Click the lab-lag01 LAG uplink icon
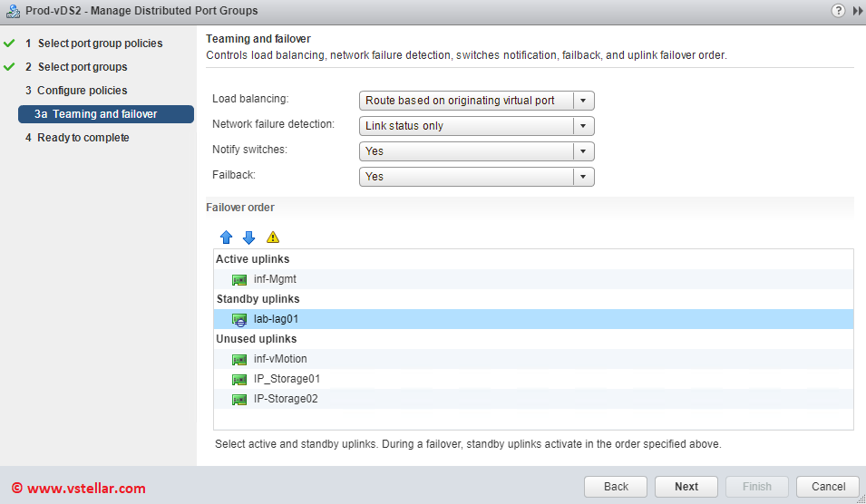 [239, 320]
